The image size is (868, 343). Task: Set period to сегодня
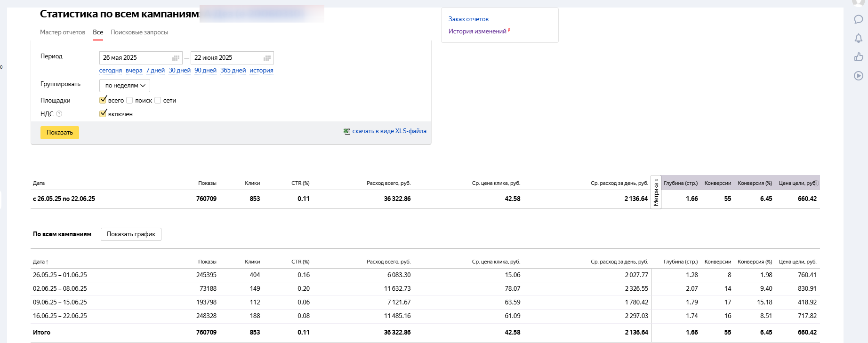click(111, 71)
